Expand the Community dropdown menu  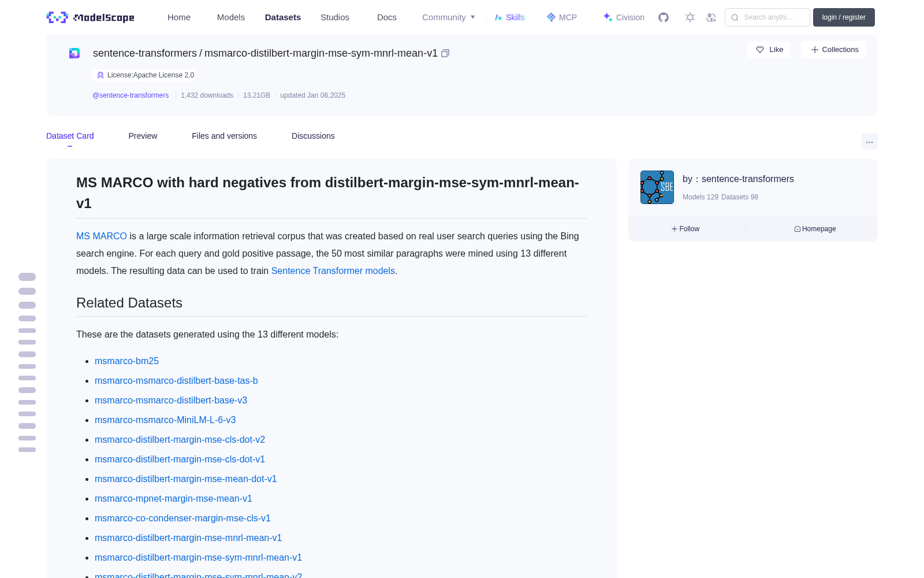coord(449,17)
